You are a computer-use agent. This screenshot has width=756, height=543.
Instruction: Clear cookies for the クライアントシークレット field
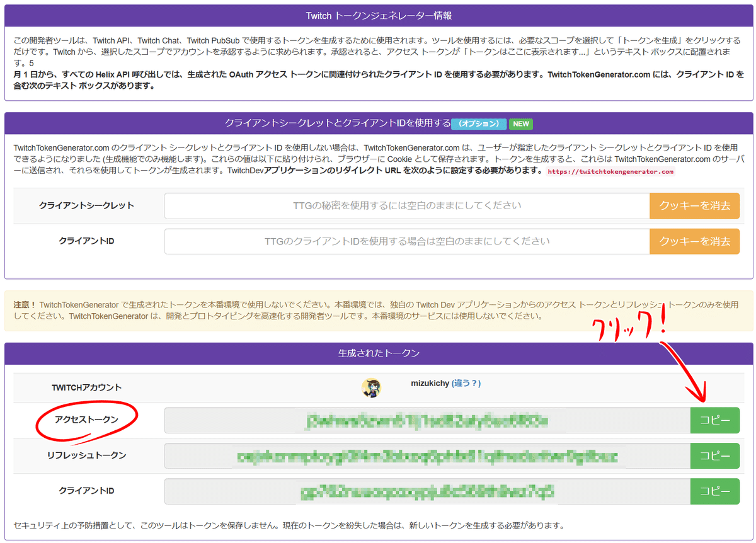694,205
